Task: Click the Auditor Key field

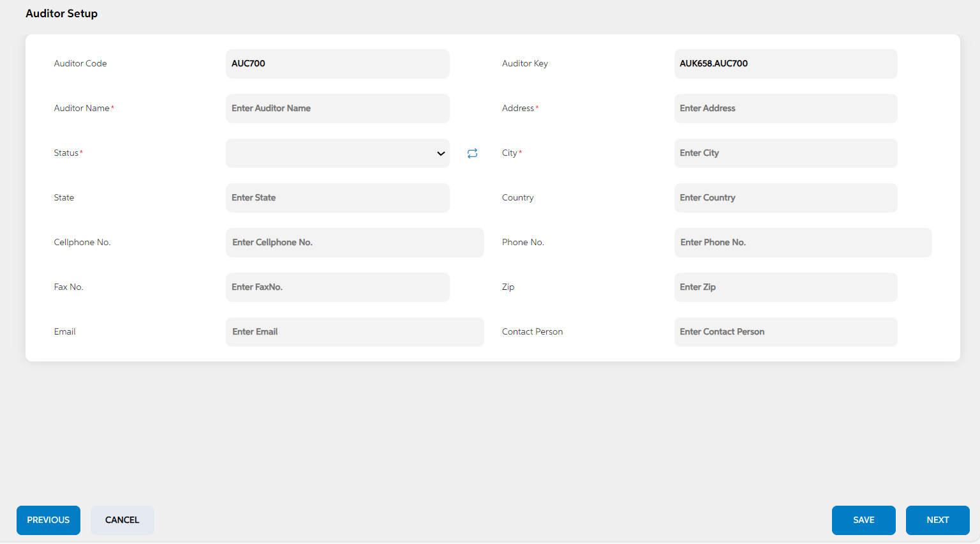Action: click(785, 64)
